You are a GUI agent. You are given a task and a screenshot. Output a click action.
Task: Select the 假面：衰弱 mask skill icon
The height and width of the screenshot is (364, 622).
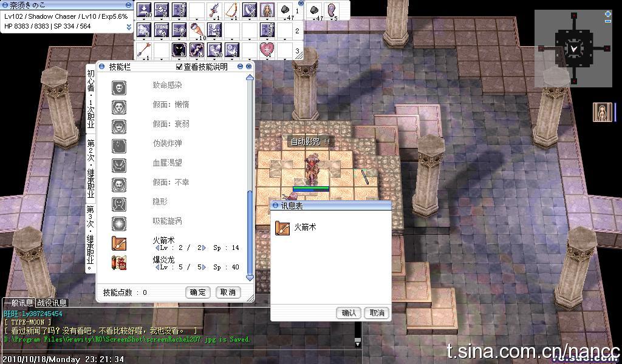pyautogui.click(x=119, y=126)
